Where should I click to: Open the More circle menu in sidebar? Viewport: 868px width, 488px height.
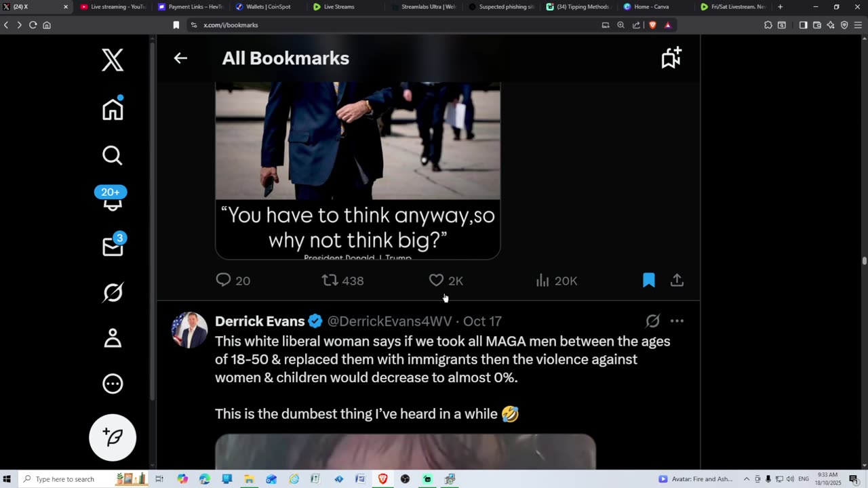pos(113,384)
